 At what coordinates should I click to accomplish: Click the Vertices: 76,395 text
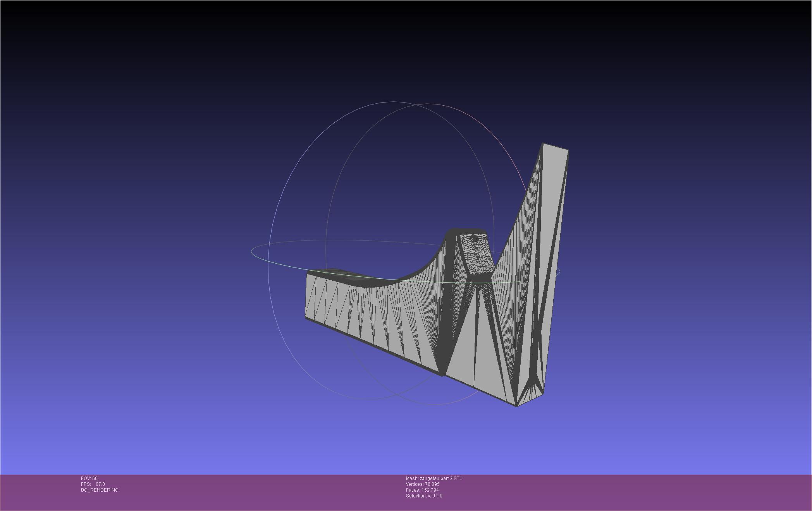point(423,484)
